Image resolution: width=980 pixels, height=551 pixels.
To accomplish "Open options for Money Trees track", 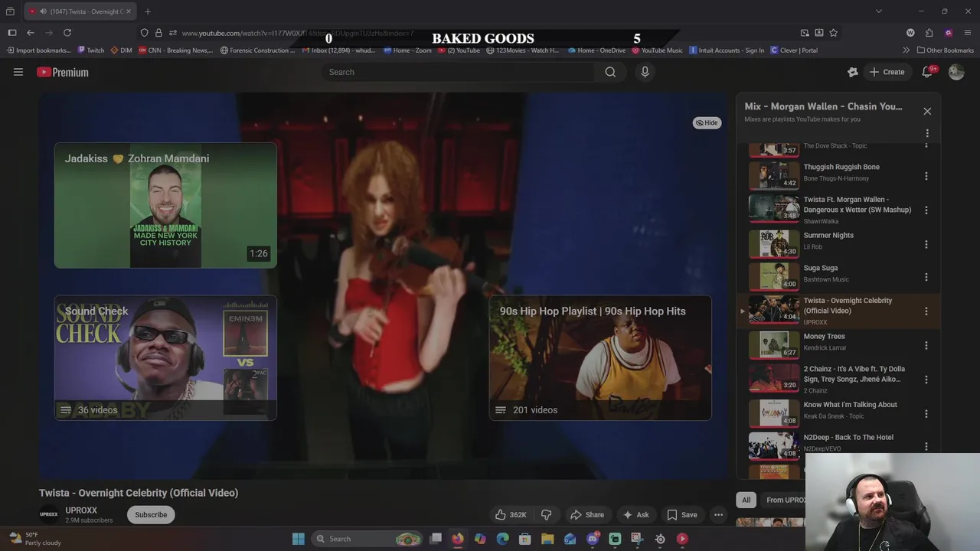I will [926, 345].
